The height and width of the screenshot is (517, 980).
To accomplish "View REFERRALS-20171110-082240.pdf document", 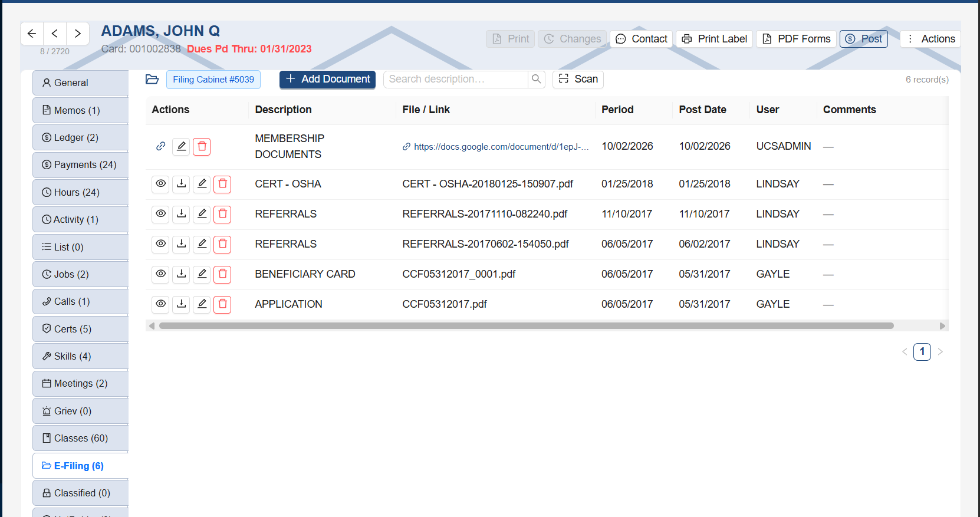I will pos(160,214).
